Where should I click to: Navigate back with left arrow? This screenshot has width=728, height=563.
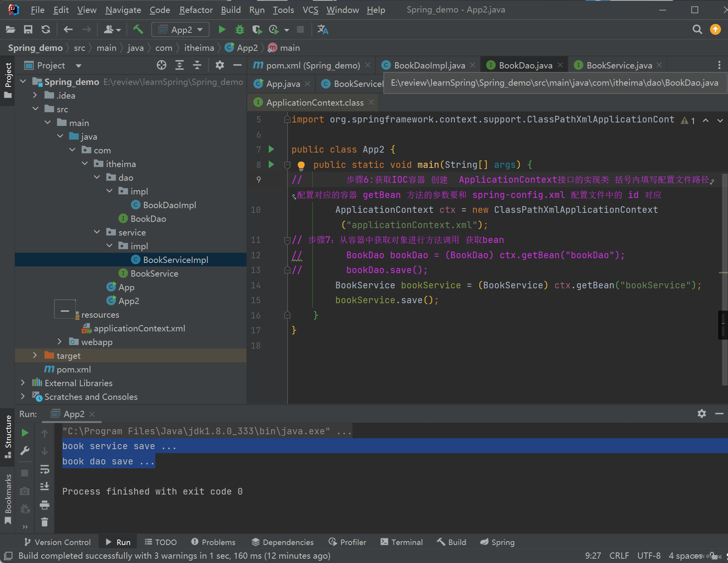click(x=68, y=30)
